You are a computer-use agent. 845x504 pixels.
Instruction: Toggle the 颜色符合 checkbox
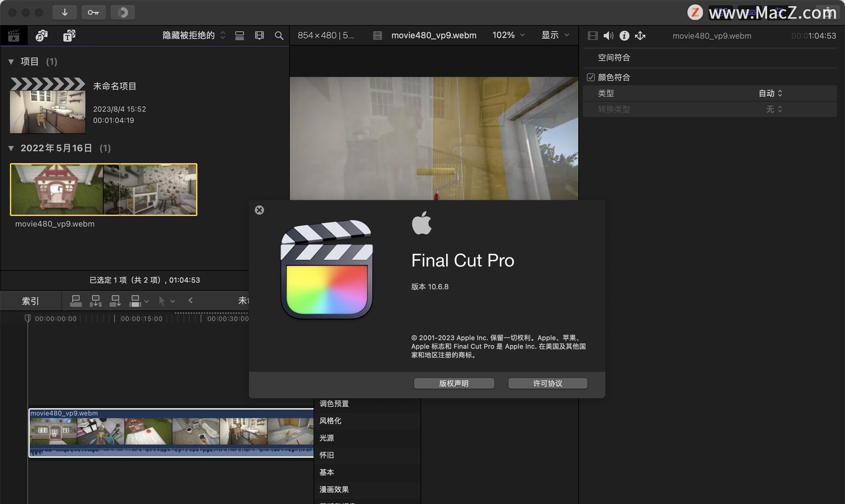(591, 77)
